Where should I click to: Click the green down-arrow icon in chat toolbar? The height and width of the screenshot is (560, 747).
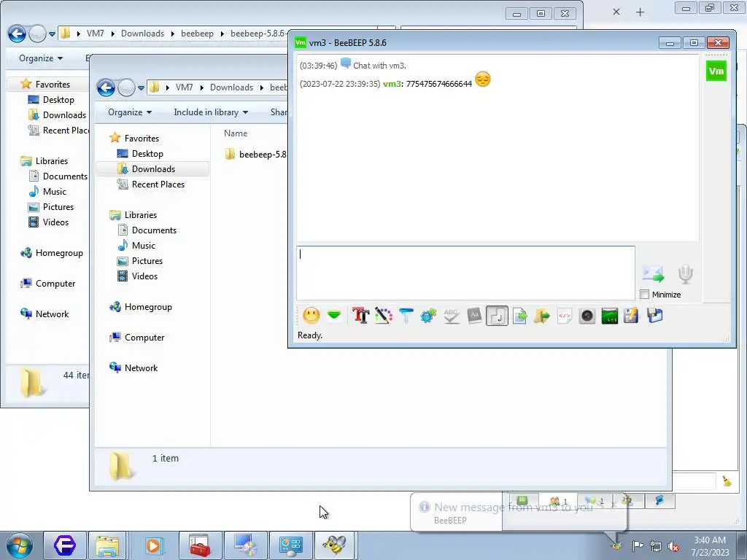[x=334, y=315]
